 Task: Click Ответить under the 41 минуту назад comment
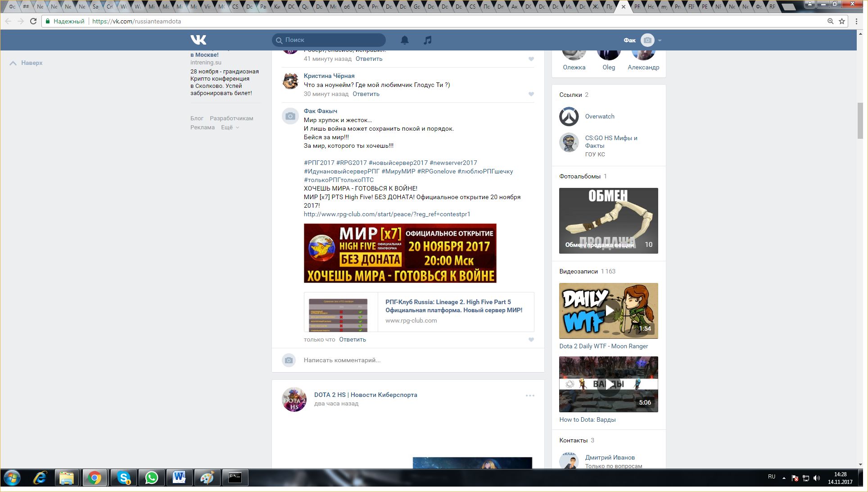[x=369, y=59]
